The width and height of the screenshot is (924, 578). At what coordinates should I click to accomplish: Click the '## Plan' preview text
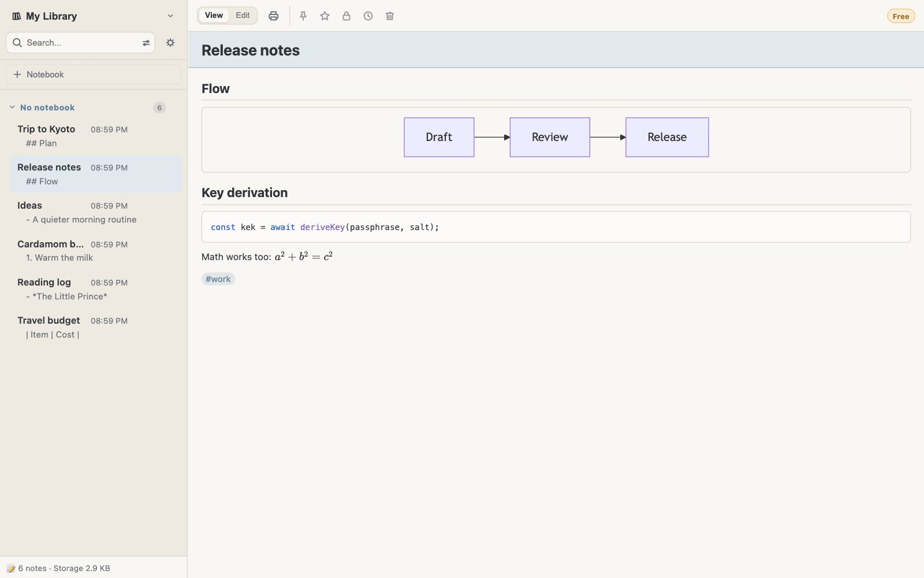point(42,143)
